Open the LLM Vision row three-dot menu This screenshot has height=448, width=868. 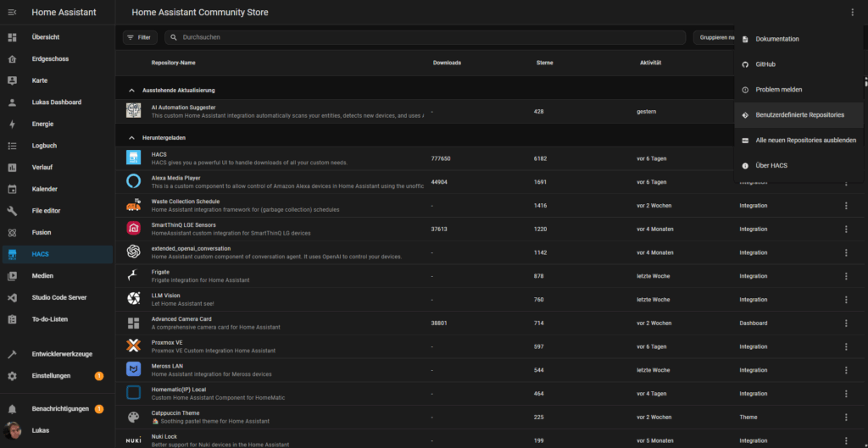846,299
